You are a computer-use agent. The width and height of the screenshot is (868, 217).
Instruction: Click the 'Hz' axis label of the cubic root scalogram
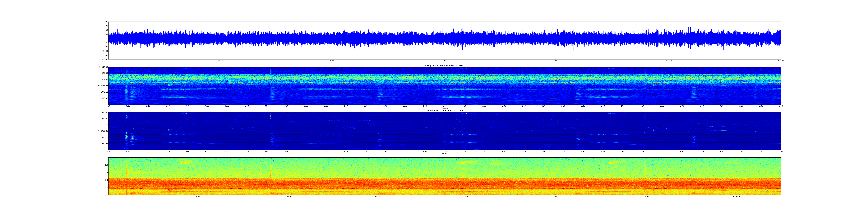(98, 86)
